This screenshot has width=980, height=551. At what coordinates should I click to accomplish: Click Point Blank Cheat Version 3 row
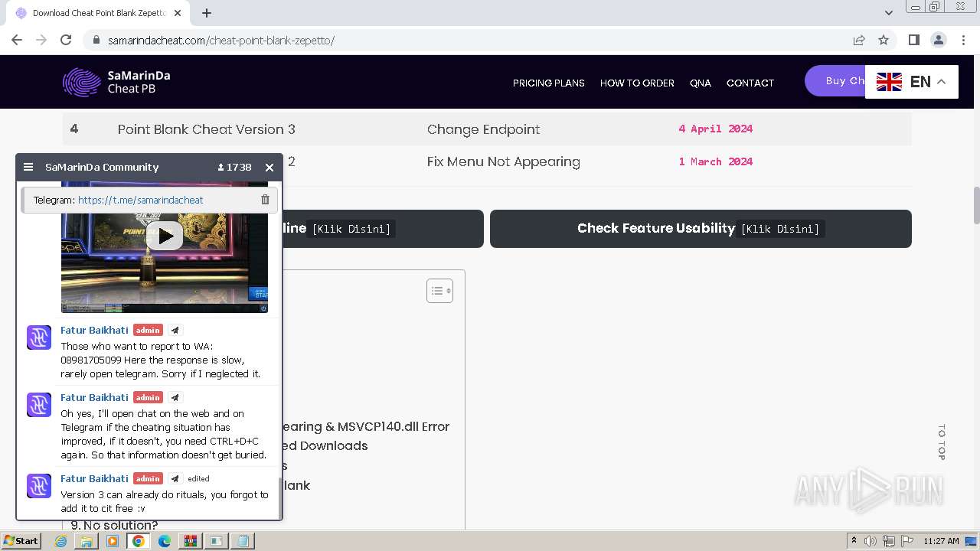(x=487, y=129)
